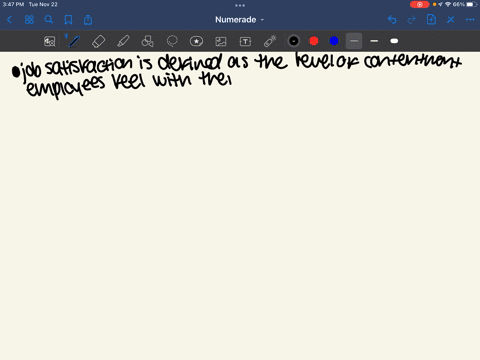Select the thinnest stroke width

(x=354, y=41)
